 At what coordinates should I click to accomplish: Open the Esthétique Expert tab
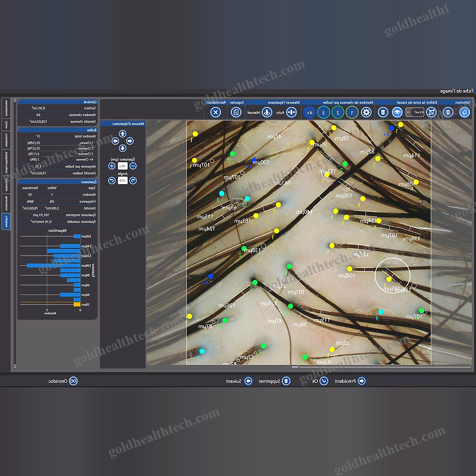6,162
